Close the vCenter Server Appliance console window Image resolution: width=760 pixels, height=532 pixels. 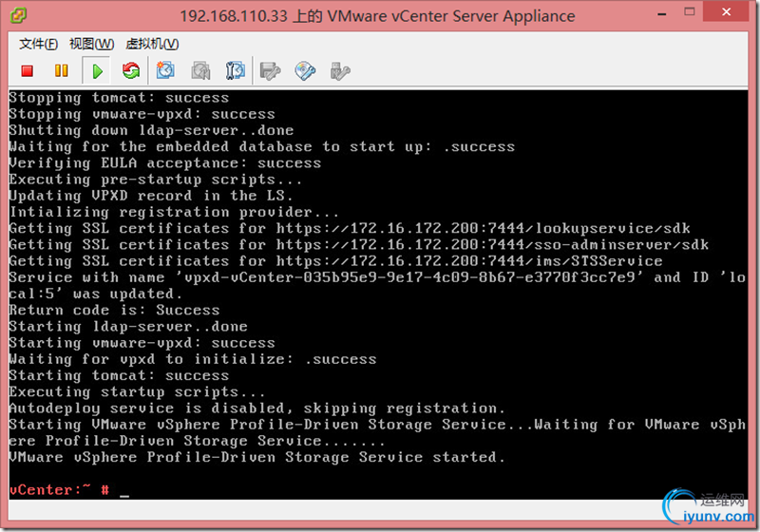point(726,11)
